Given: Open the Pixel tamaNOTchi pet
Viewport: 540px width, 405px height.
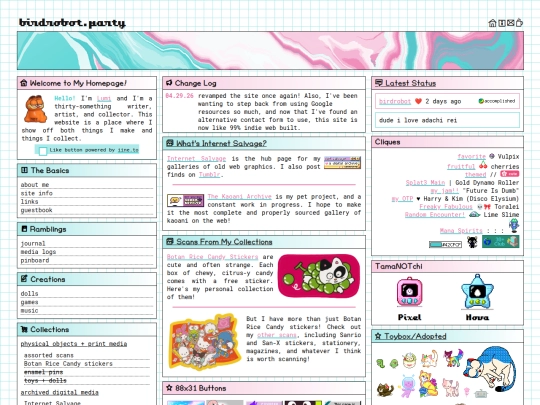Looking at the screenshot, I should pyautogui.click(x=409, y=292).
